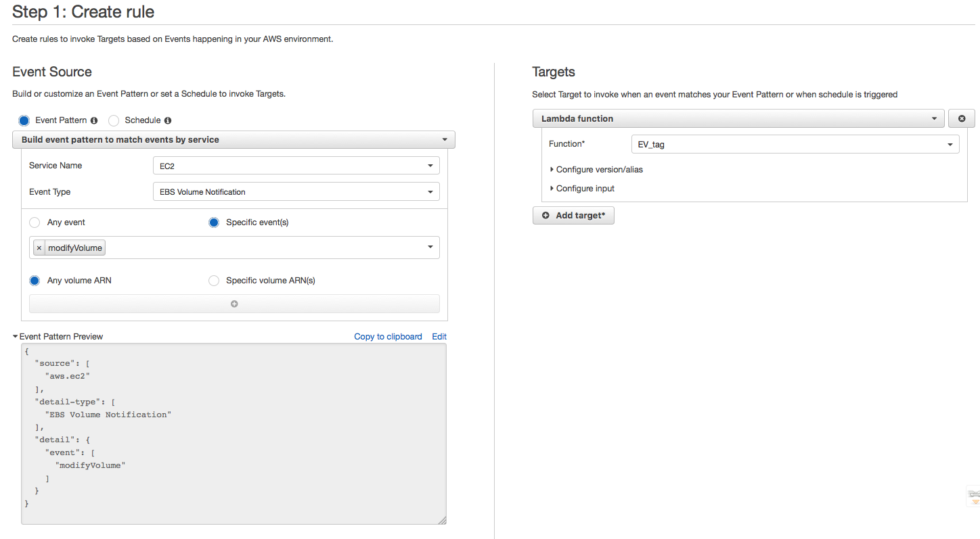Image resolution: width=980 pixels, height=539 pixels.
Task: Click the Edit link for event pattern
Action: click(439, 337)
